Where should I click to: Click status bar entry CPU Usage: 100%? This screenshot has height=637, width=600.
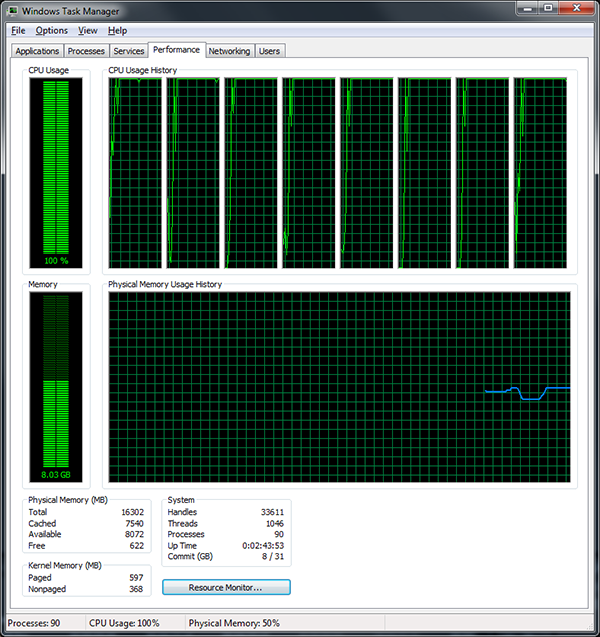(x=124, y=623)
